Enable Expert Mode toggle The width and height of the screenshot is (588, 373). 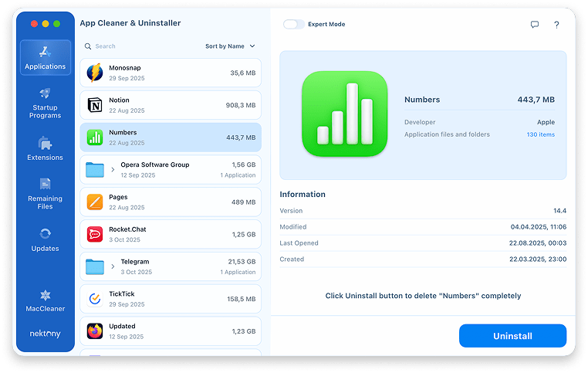[x=294, y=25]
